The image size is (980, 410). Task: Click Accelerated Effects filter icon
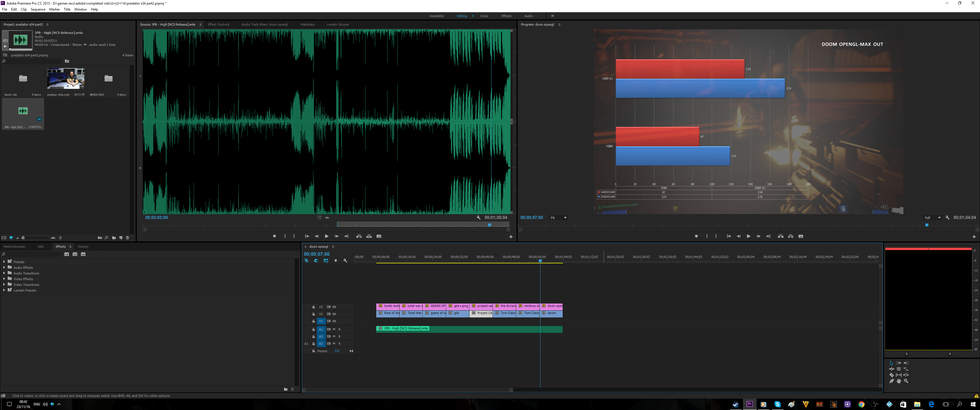pyautogui.click(x=67, y=254)
